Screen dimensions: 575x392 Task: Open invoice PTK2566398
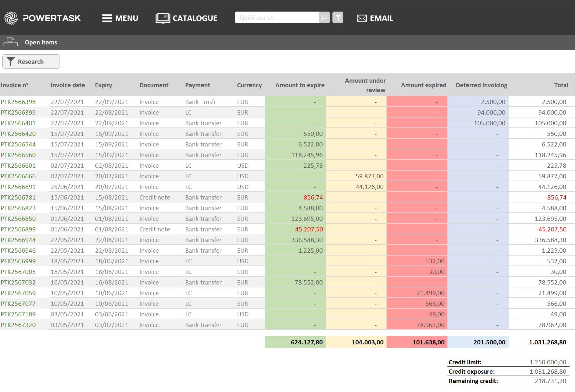[x=18, y=102]
